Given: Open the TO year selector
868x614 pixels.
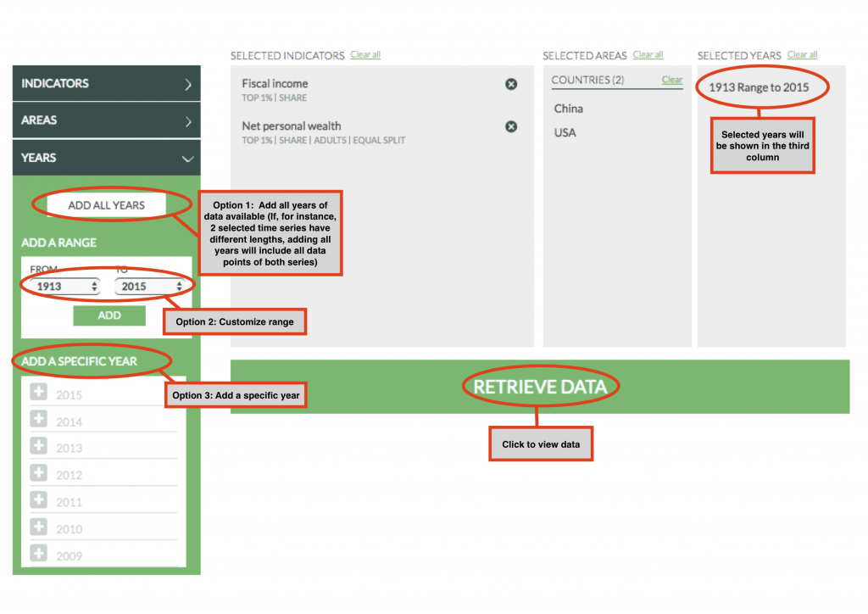Looking at the screenshot, I should click(149, 287).
